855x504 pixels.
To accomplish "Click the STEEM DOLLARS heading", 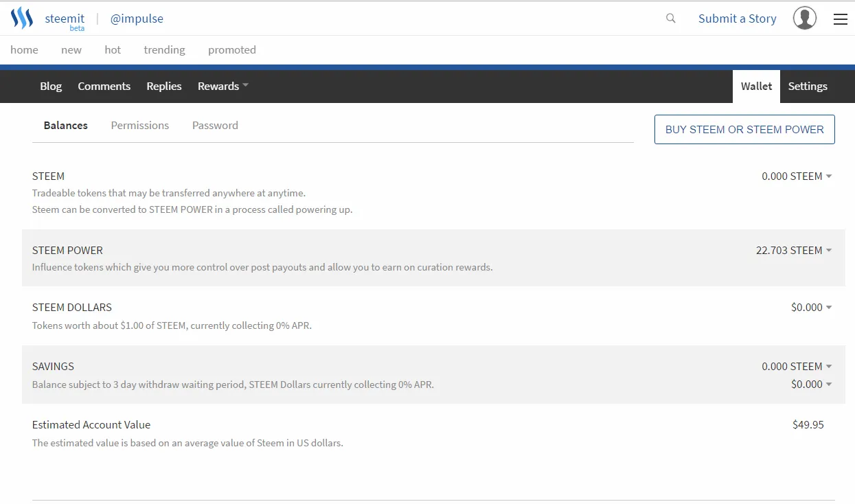I will click(72, 308).
